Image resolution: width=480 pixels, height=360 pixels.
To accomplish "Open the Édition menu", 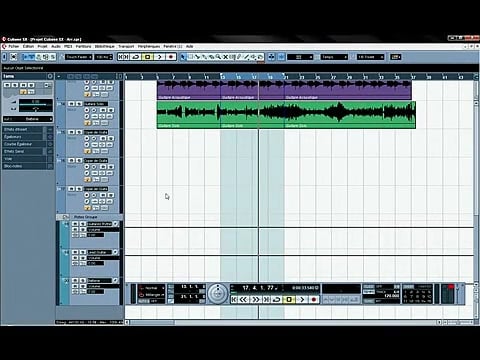I will (x=28, y=46).
